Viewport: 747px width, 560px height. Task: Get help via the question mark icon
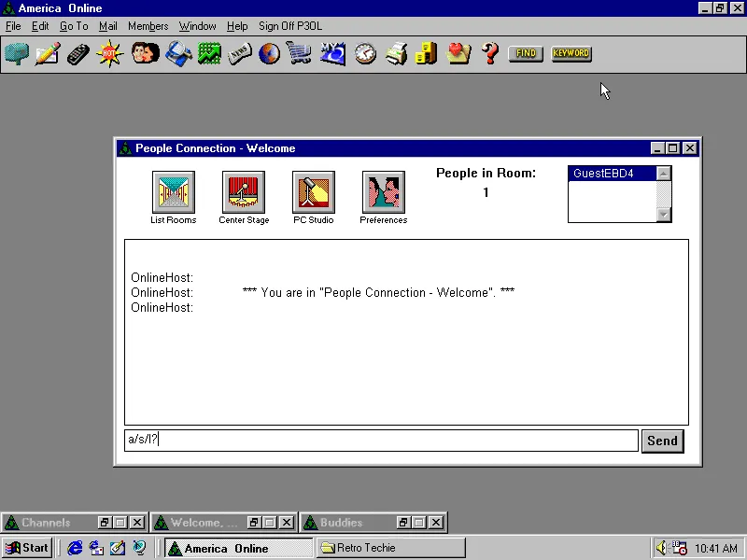[489, 54]
